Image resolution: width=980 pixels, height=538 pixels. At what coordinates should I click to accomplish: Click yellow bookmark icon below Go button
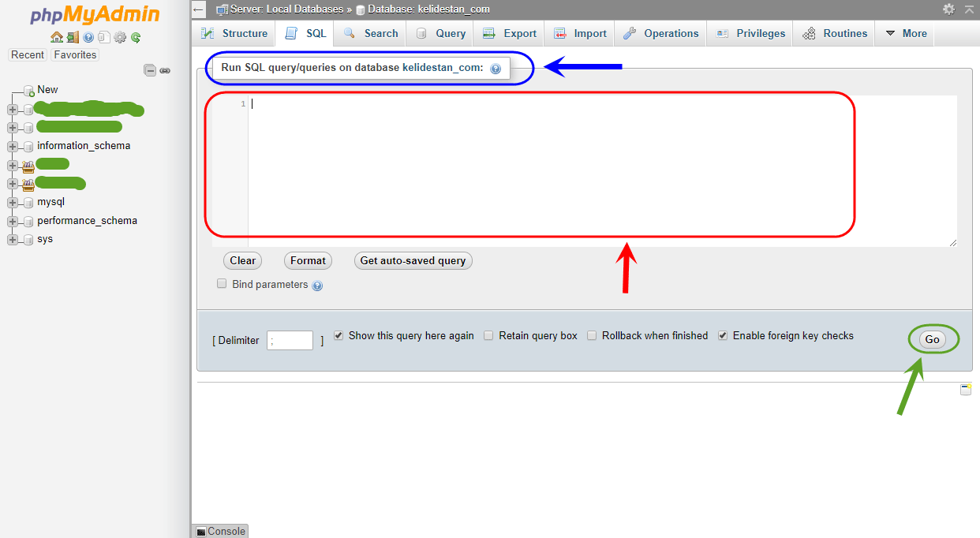(x=966, y=390)
